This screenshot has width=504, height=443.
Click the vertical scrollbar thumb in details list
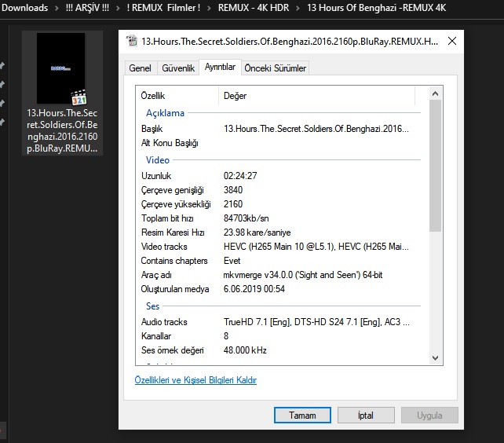tap(435, 166)
